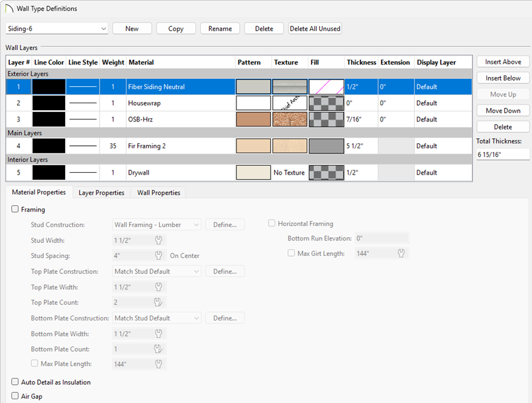Click the Bottom Plate Count wrench icon

tap(158, 349)
